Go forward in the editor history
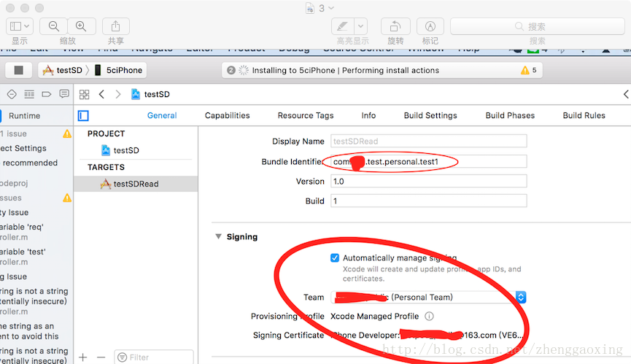The image size is (631, 364). (x=118, y=94)
